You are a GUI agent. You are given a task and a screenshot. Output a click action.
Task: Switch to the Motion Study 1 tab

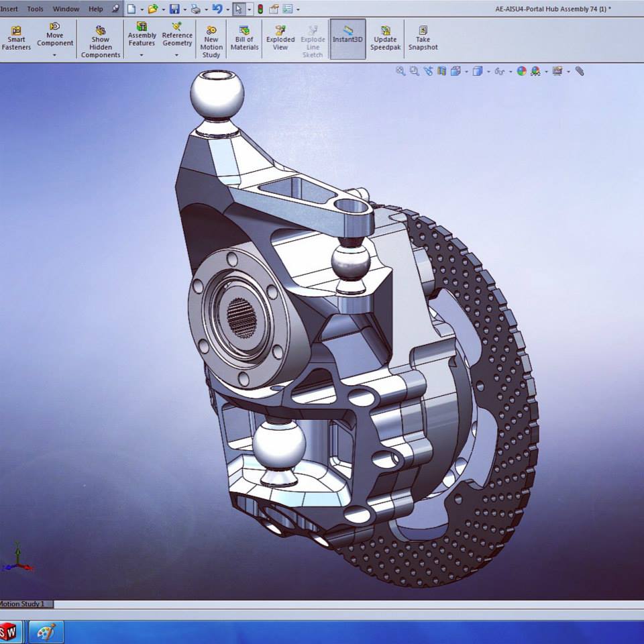pyautogui.click(x=23, y=604)
